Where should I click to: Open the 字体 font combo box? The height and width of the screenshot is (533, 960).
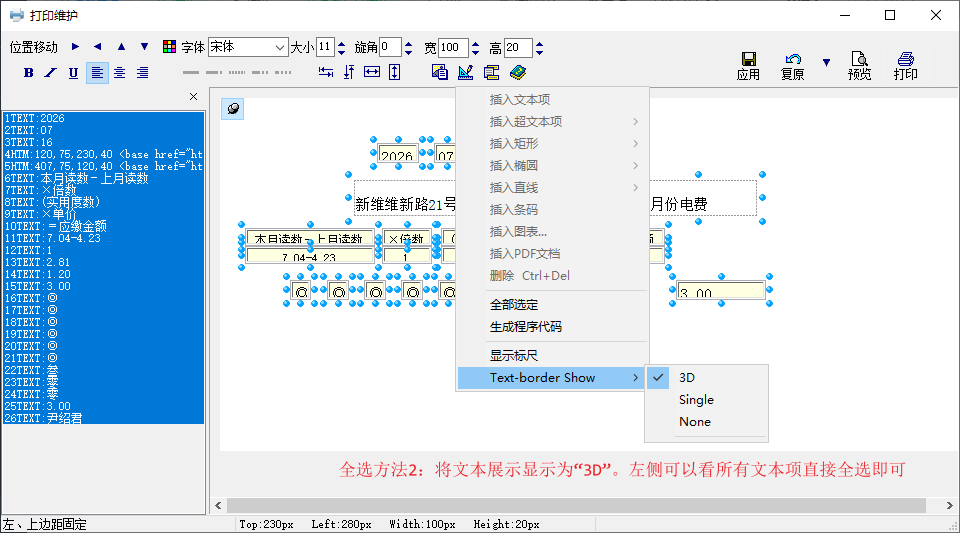click(248, 47)
